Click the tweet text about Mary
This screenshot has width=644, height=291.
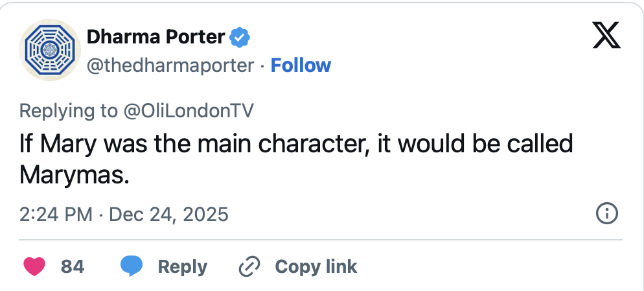(x=296, y=143)
